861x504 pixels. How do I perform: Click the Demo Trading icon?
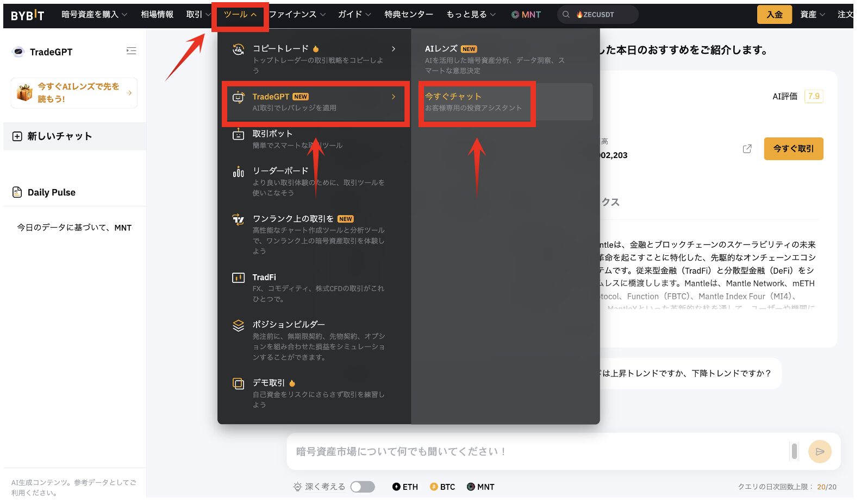(x=238, y=383)
